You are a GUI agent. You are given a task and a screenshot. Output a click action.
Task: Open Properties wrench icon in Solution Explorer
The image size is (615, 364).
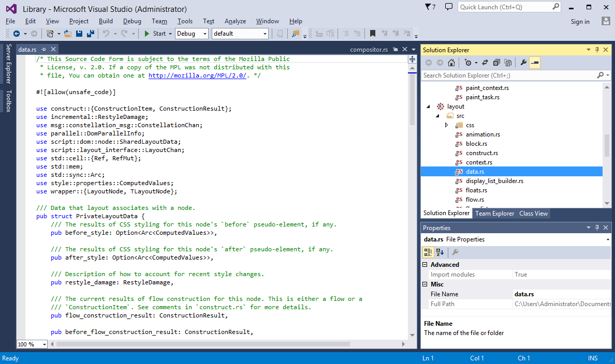click(x=523, y=63)
